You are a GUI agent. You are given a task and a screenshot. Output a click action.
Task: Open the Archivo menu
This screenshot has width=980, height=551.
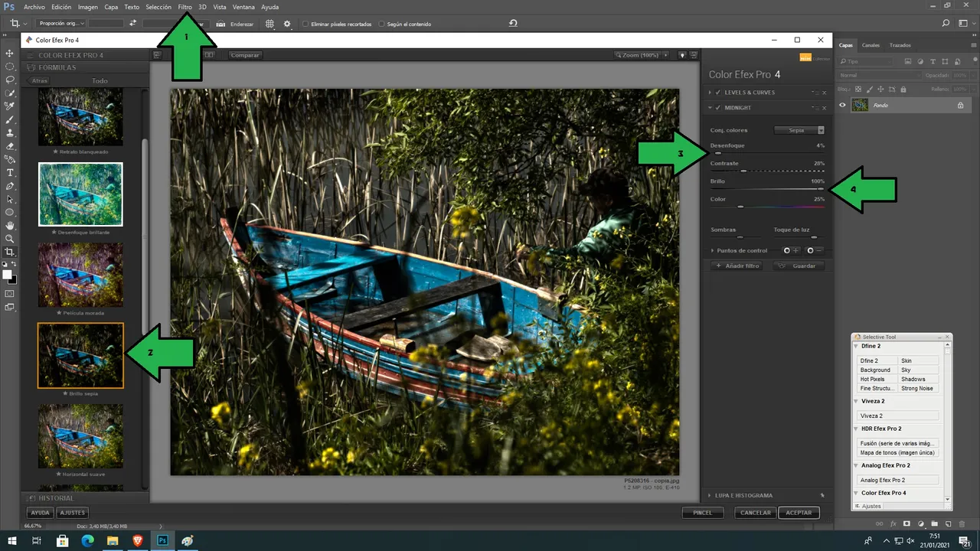coord(34,7)
